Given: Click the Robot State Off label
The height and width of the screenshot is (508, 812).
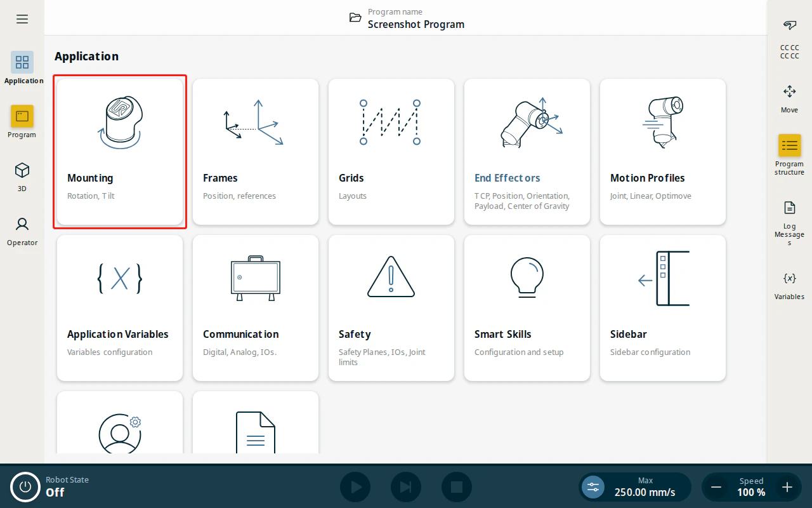Looking at the screenshot, I should pos(67,487).
